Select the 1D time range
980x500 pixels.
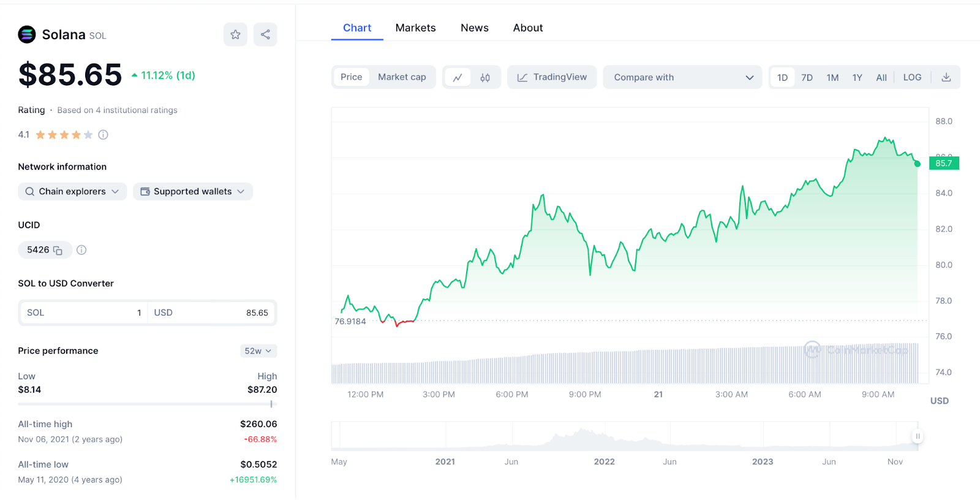coord(782,77)
